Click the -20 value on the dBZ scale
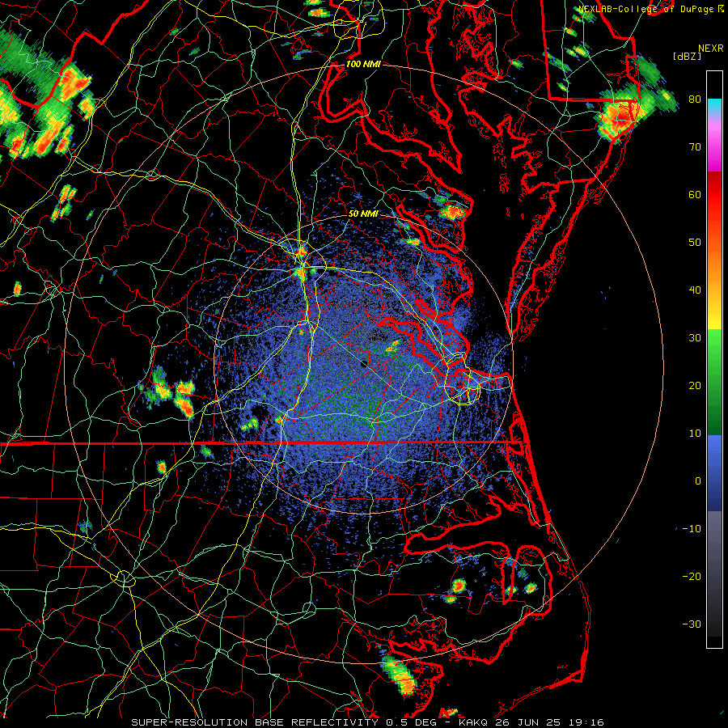Screen dimensions: 728x728 tap(692, 576)
